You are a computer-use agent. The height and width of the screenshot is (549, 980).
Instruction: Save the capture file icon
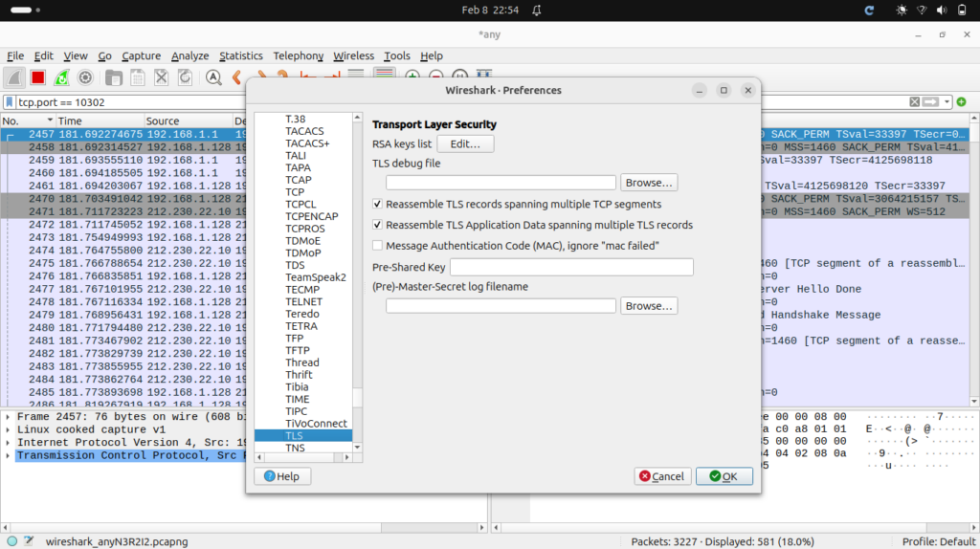pyautogui.click(x=138, y=77)
